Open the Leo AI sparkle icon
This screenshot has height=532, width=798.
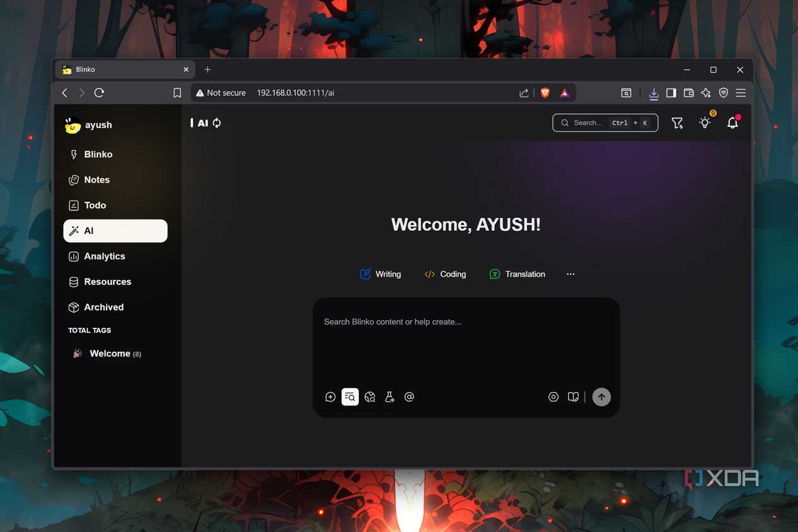pos(706,93)
